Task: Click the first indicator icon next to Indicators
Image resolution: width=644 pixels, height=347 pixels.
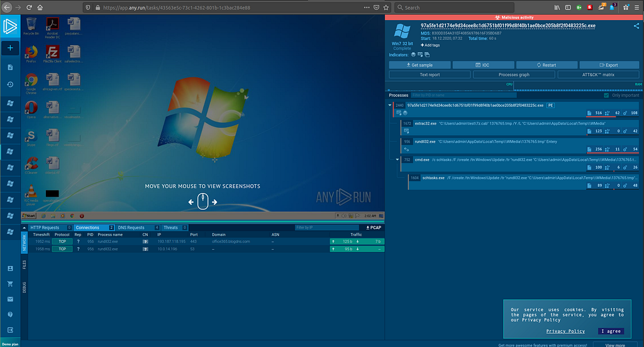Action: click(x=413, y=55)
